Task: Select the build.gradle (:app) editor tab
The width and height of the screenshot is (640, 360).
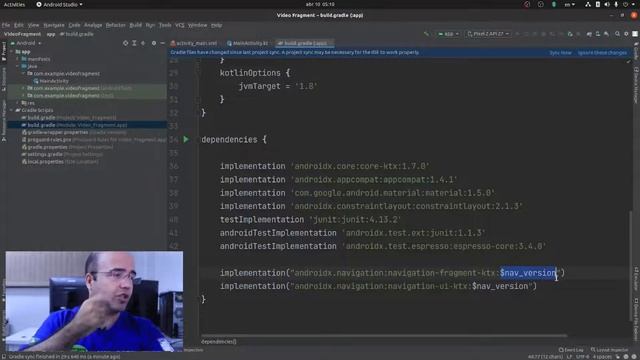Action: pyautogui.click(x=304, y=43)
